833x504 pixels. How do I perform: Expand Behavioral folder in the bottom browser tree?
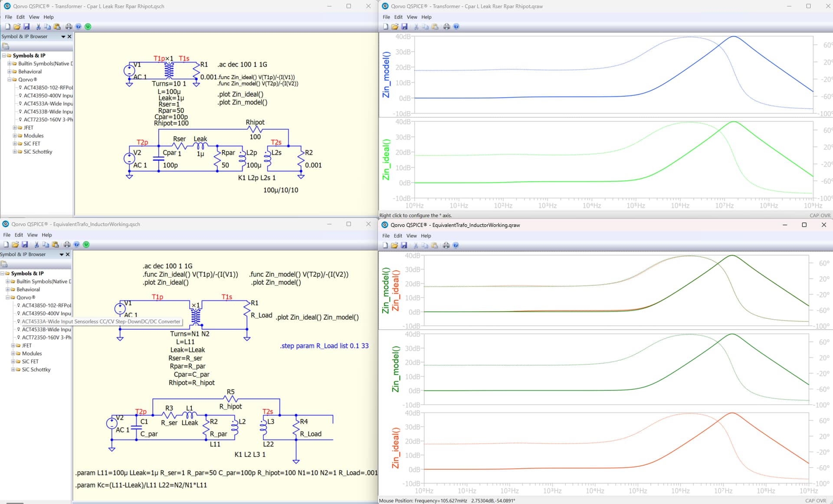coord(8,289)
